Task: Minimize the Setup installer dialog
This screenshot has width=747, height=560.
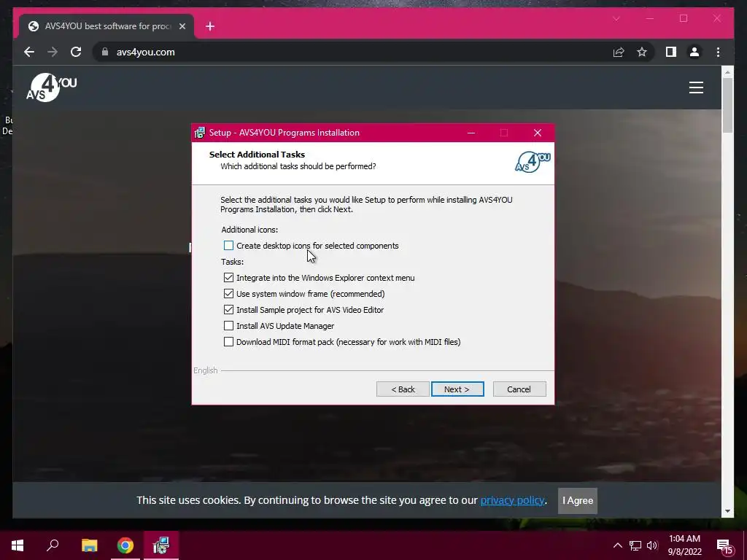Action: tap(471, 133)
